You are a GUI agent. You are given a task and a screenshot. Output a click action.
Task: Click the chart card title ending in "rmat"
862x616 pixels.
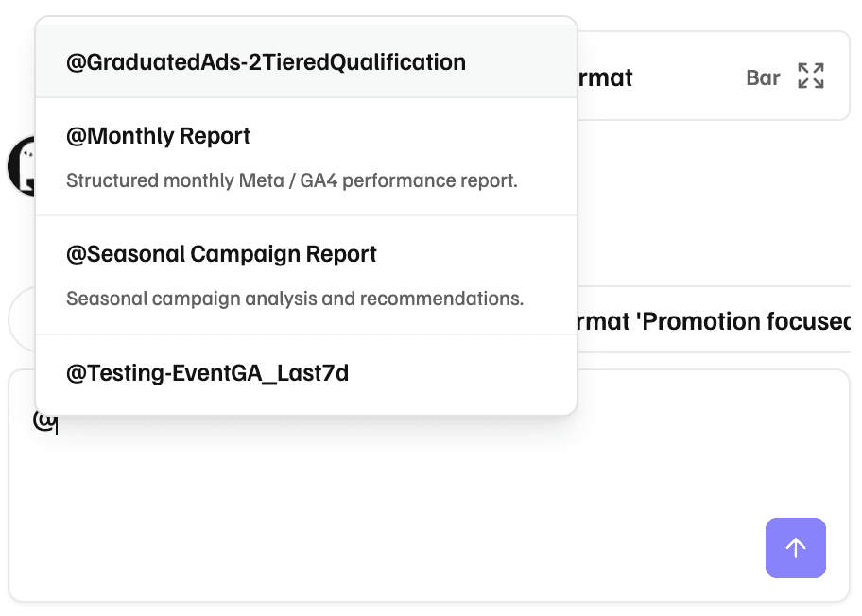(x=605, y=77)
